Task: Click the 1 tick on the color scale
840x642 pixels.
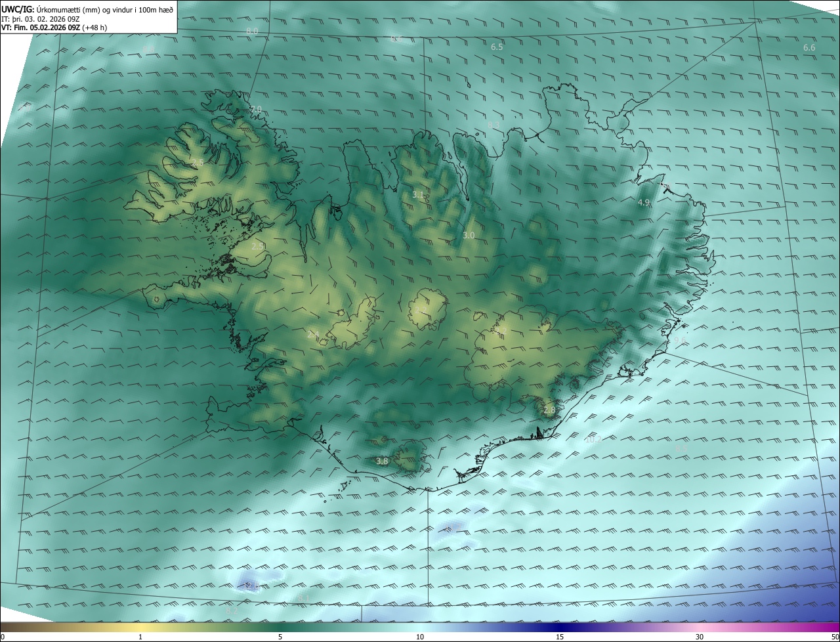Action: (x=140, y=637)
